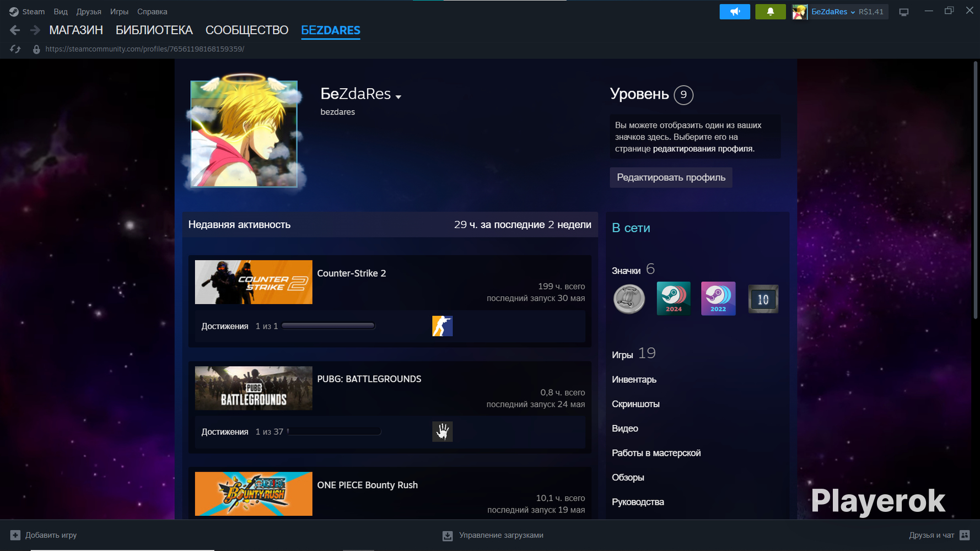Open the Инвентарь link
This screenshot has width=980, height=551.
tap(634, 380)
